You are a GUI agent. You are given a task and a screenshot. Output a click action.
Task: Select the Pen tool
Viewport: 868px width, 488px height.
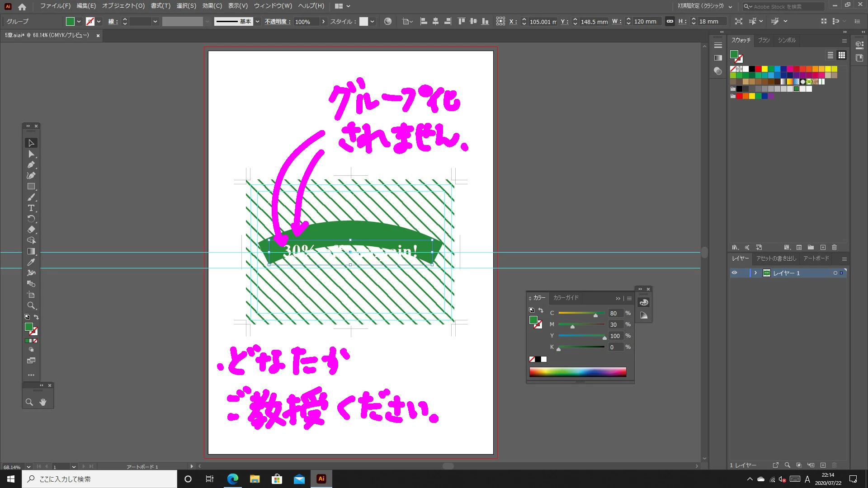click(31, 165)
